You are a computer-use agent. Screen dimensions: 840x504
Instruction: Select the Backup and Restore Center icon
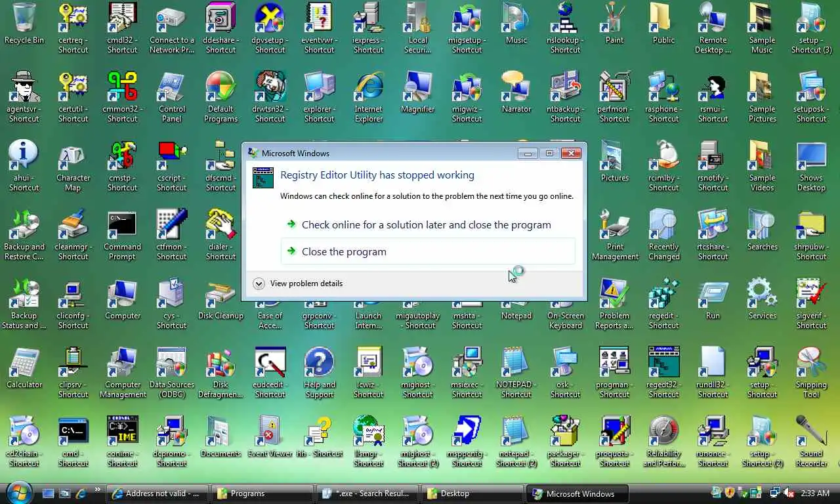(24, 235)
